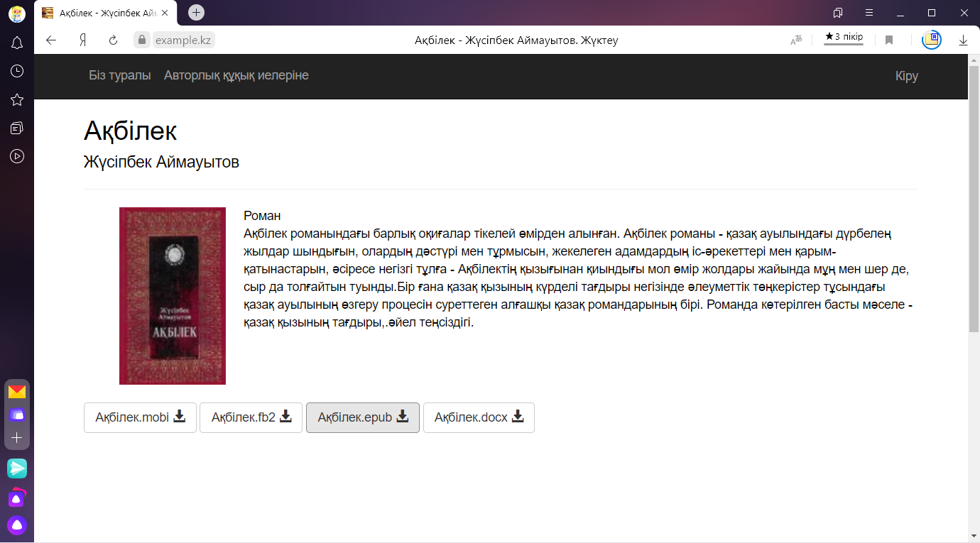980x543 pixels.
Task: Open browsing history clock icon
Action: [17, 71]
